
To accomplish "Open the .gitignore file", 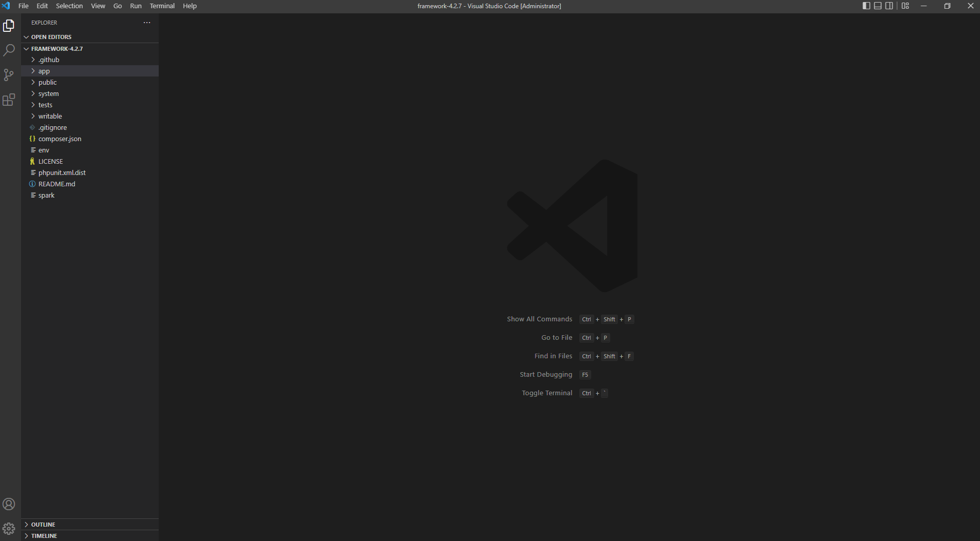I will pyautogui.click(x=90, y=127).
